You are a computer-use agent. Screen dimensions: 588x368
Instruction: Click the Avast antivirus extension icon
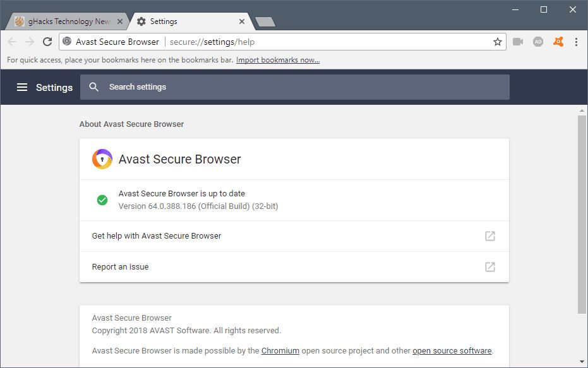pos(558,42)
